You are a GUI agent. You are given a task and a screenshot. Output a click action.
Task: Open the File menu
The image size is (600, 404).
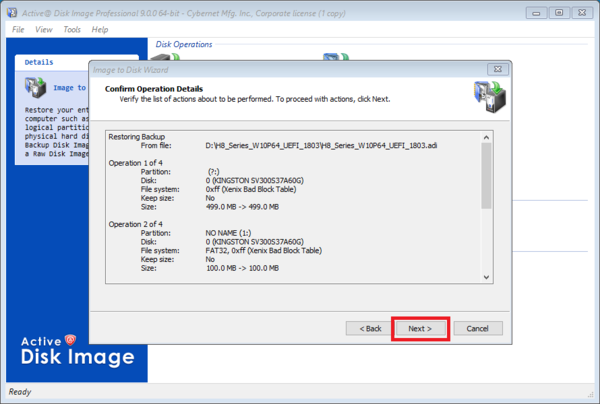coord(18,29)
